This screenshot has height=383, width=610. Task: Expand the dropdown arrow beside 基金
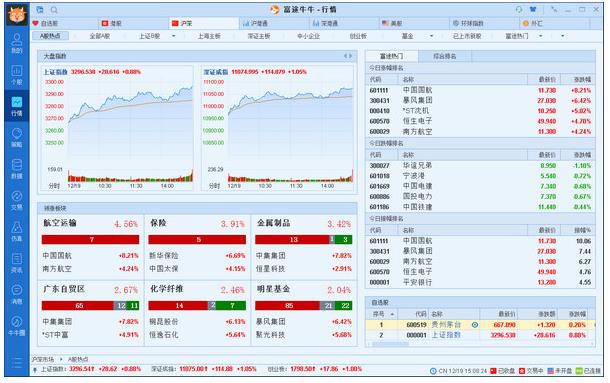(x=431, y=36)
